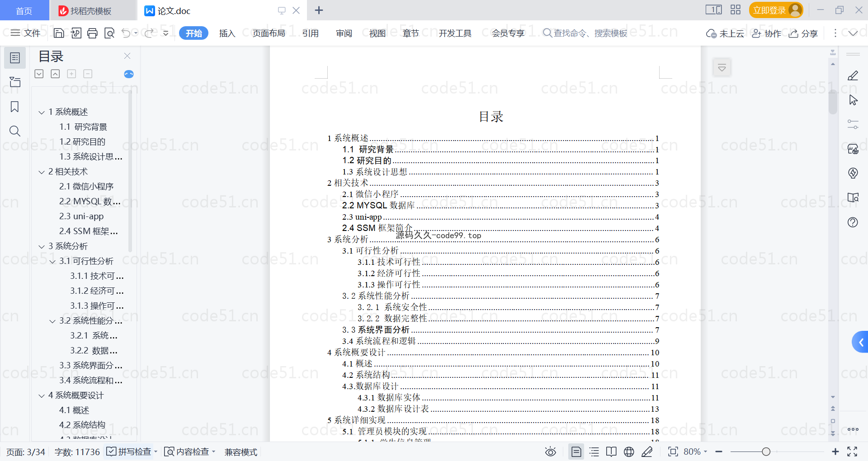This screenshot has height=461, width=868.
Task: Open the 找稻壳模板 tab
Action: 93,10
